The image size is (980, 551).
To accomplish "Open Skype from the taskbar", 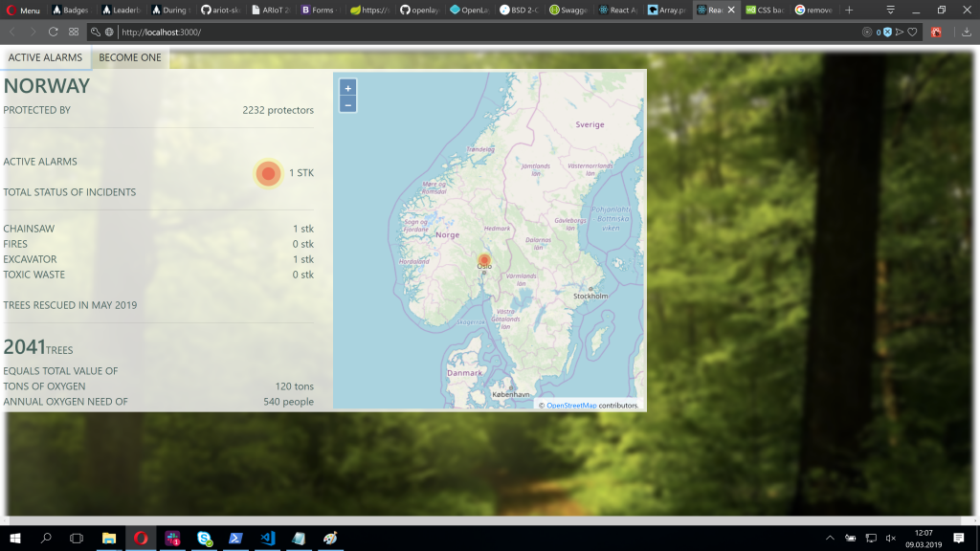I will click(204, 538).
